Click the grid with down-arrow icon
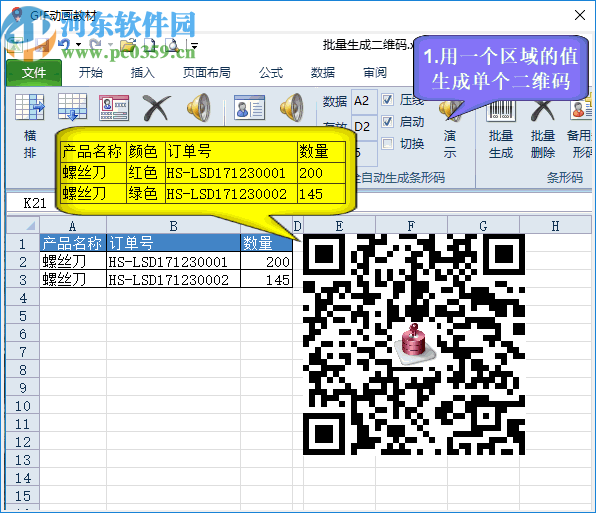Viewport: 596px width, 513px height. pyautogui.click(x=72, y=107)
